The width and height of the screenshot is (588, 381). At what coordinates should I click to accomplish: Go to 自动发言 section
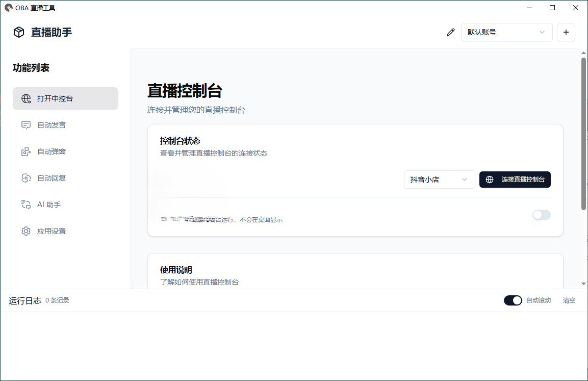point(65,125)
